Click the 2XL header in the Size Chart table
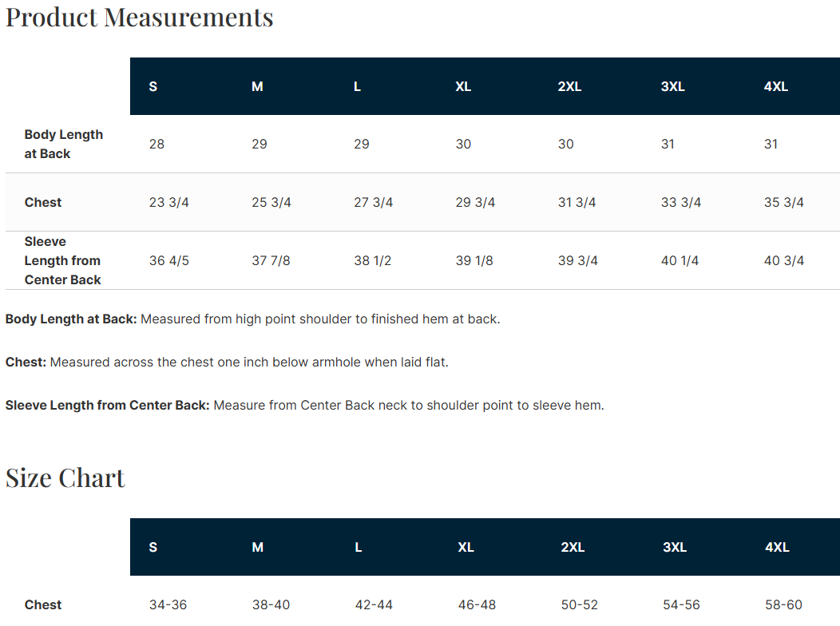The image size is (840, 626). [x=573, y=547]
